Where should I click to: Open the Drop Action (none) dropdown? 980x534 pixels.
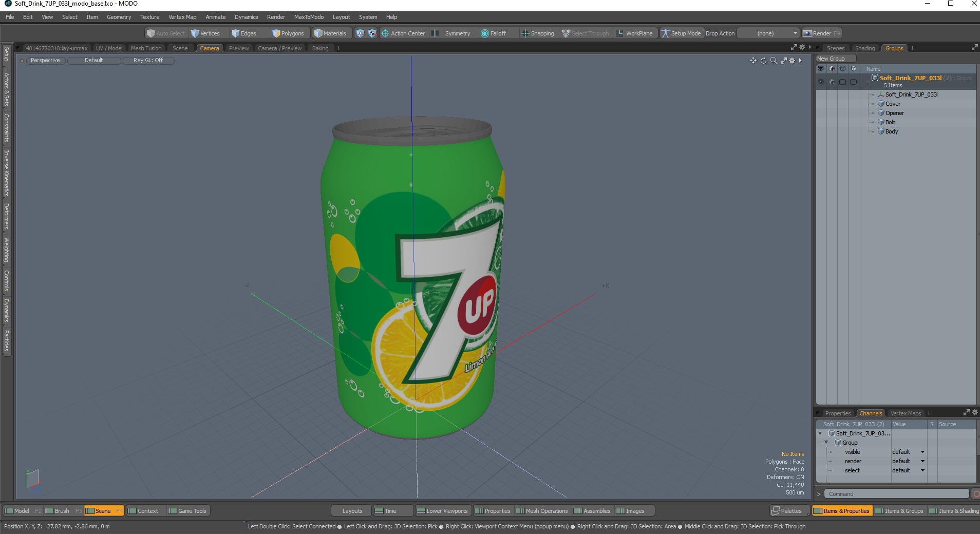pyautogui.click(x=768, y=33)
